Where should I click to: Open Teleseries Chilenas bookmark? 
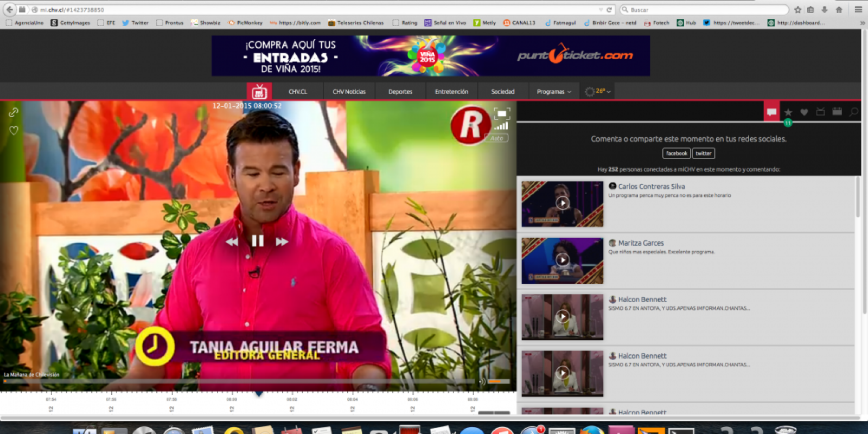(x=356, y=23)
